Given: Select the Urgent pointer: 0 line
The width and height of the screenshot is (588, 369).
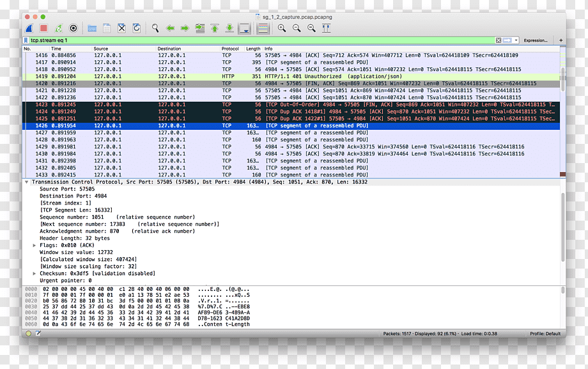Looking at the screenshot, I should click(66, 280).
